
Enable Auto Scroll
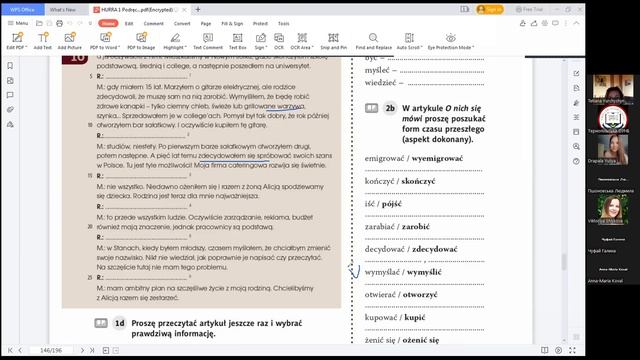coord(409,41)
